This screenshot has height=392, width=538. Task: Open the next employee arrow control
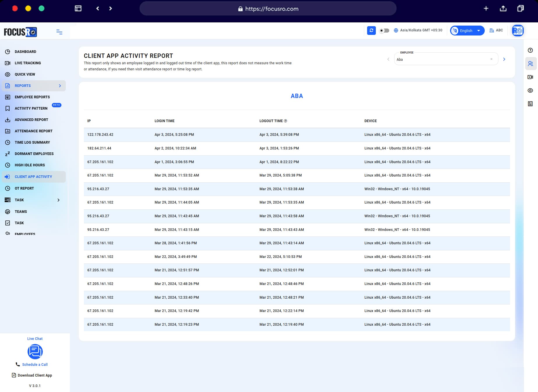pos(504,59)
